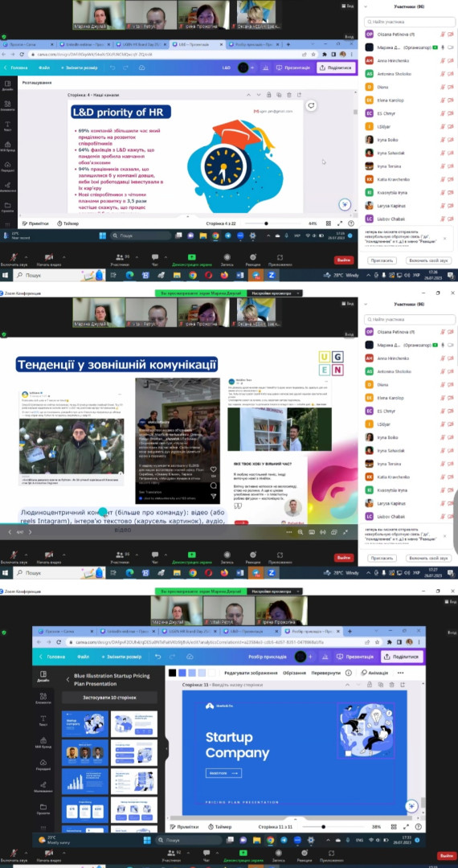The width and height of the screenshot is (458, 868).
Task: Open Текст panel in Startup Company Canva sidebar
Action: (x=43, y=720)
